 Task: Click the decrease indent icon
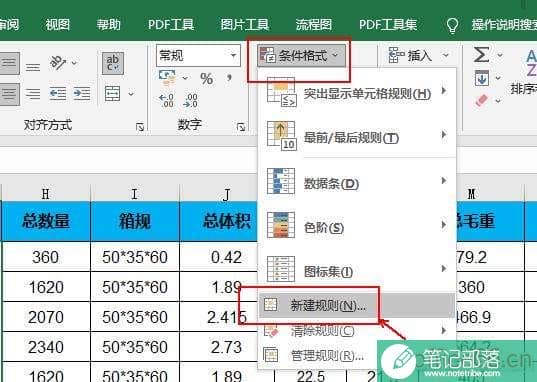tap(58, 93)
